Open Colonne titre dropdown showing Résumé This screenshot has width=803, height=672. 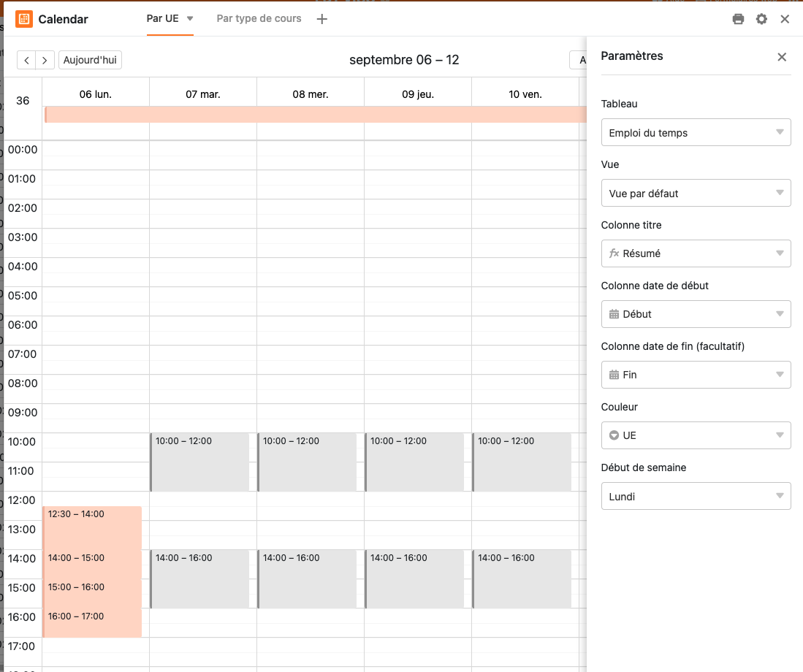(x=696, y=253)
